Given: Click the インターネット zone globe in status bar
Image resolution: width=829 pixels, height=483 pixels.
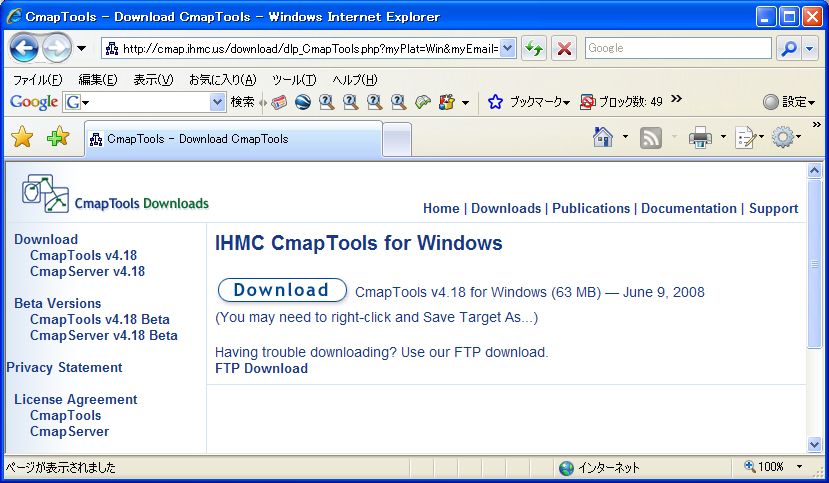Looking at the screenshot, I should (566, 467).
